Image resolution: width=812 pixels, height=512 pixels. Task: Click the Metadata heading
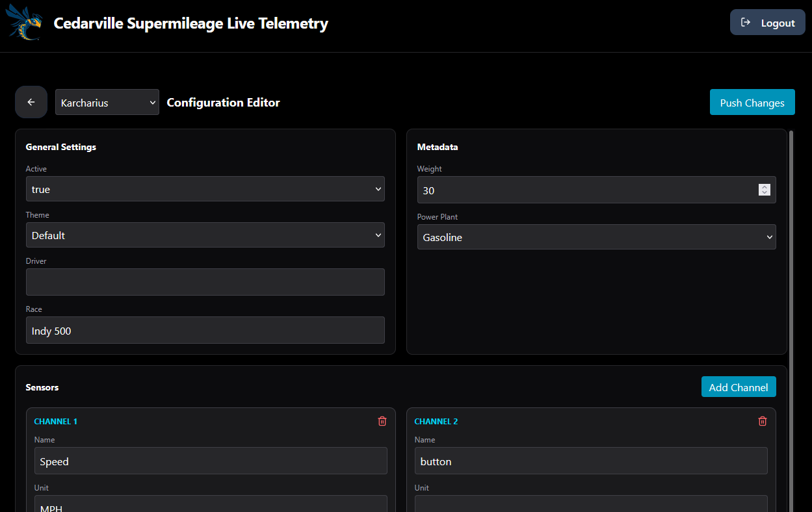coord(438,147)
